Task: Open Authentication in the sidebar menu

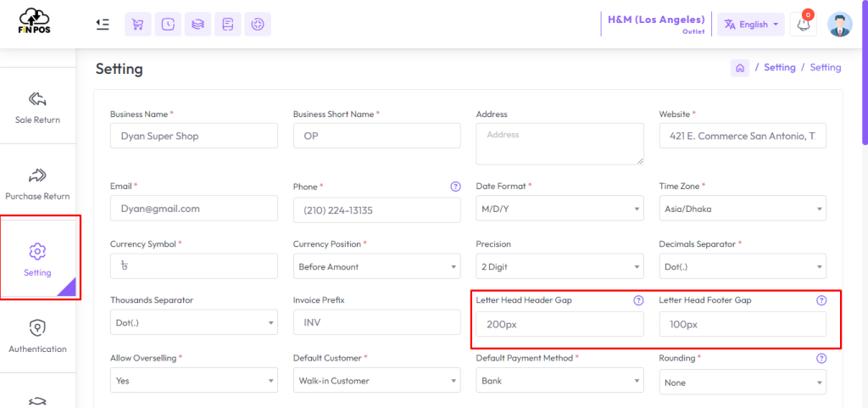Action: pyautogui.click(x=37, y=336)
